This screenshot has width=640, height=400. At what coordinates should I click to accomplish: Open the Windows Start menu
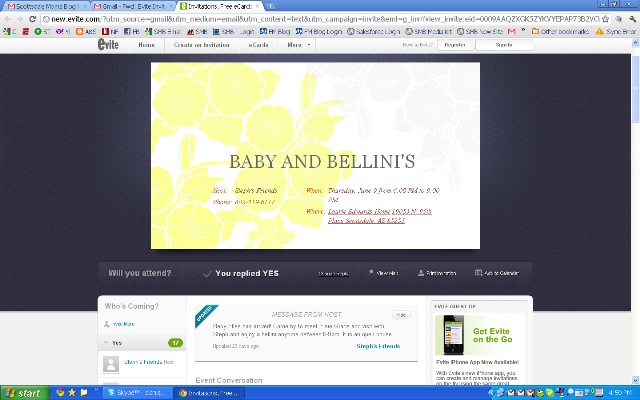(24, 393)
